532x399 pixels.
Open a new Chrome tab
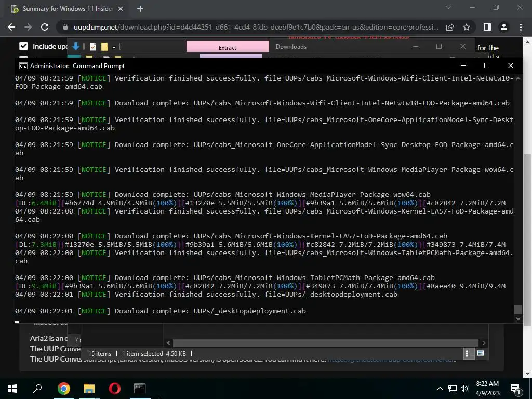[x=140, y=9]
